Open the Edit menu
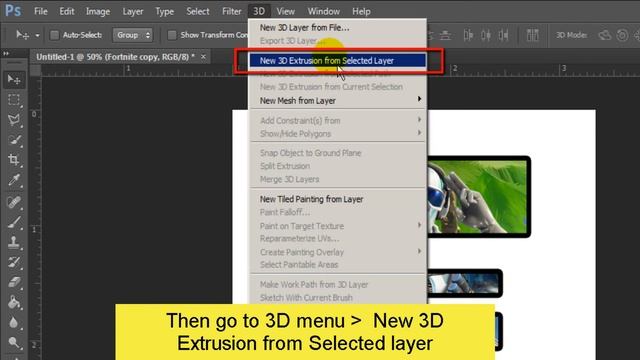The image size is (640, 360). (67, 11)
